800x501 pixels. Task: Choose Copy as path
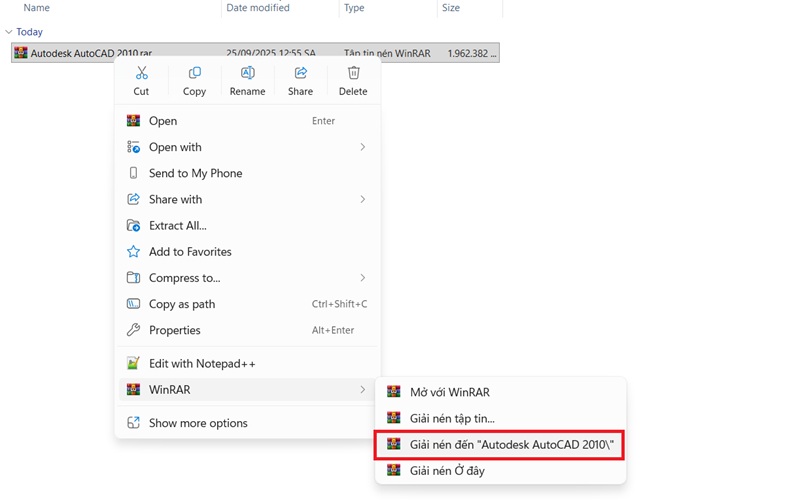coord(248,304)
